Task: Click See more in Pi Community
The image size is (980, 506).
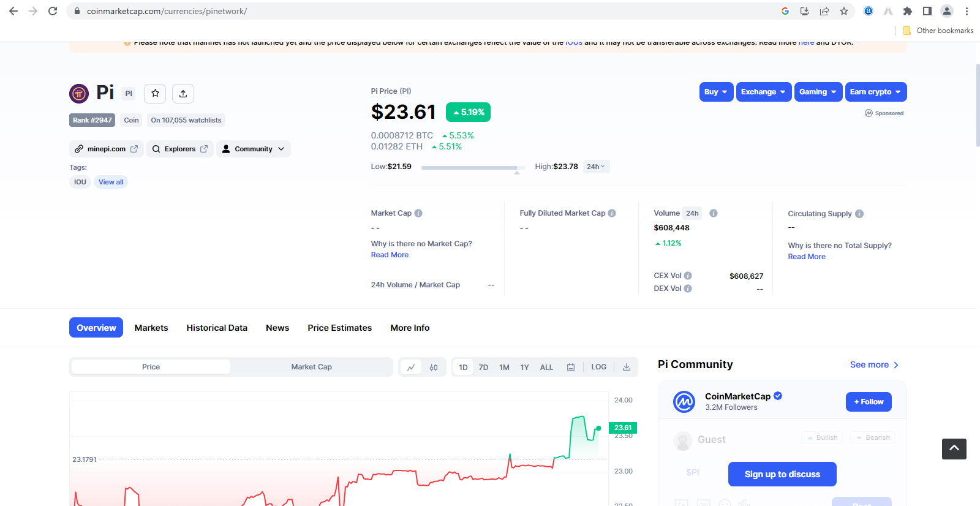Action: click(x=875, y=364)
